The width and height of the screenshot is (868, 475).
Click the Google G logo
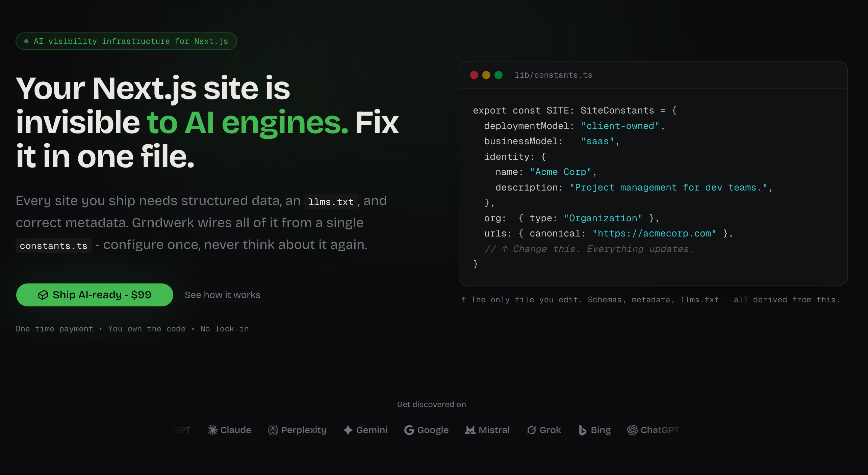pyautogui.click(x=409, y=430)
